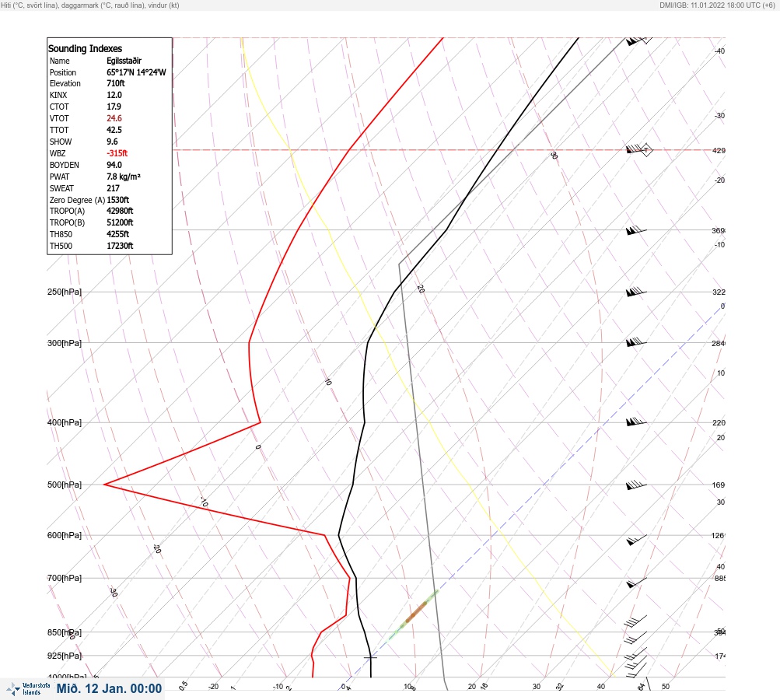Select the Zero Degree (A) value 1530ft
The height and width of the screenshot is (700, 780).
click(118, 200)
